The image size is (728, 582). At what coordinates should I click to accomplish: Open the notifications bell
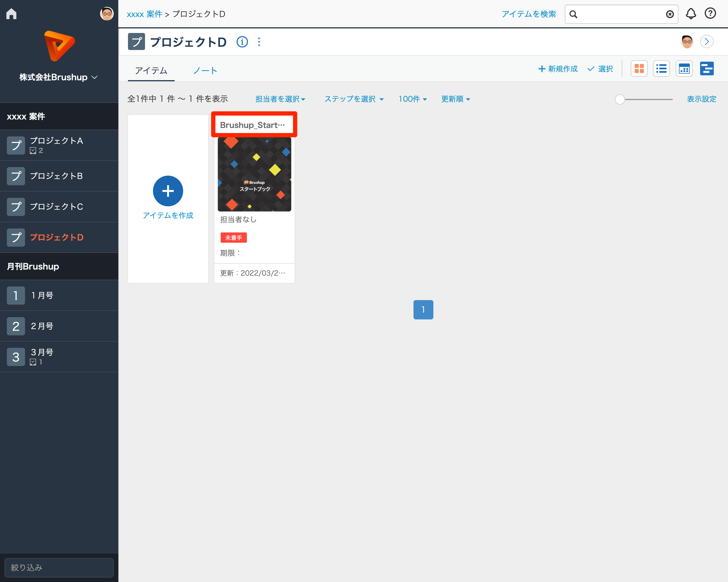pos(691,14)
